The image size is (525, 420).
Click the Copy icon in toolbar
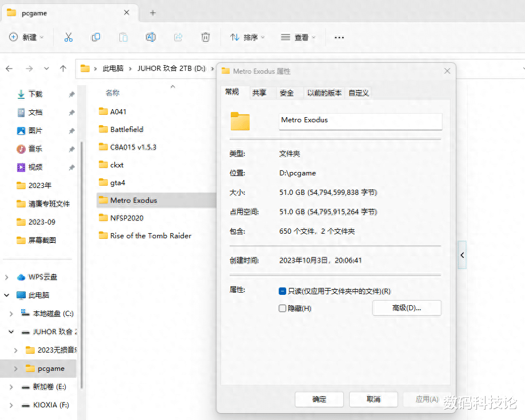96,37
